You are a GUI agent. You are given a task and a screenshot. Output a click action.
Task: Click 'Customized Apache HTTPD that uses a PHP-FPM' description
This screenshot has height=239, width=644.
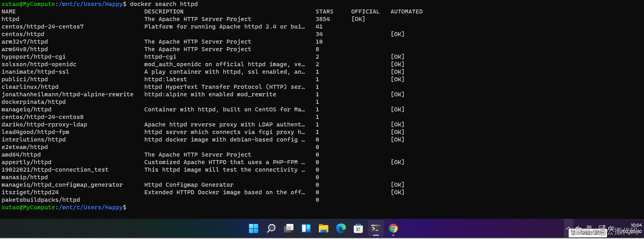[224, 162]
